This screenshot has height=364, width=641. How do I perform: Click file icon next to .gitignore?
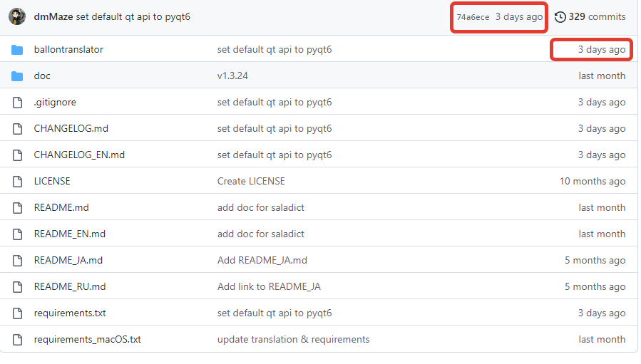pyautogui.click(x=17, y=103)
